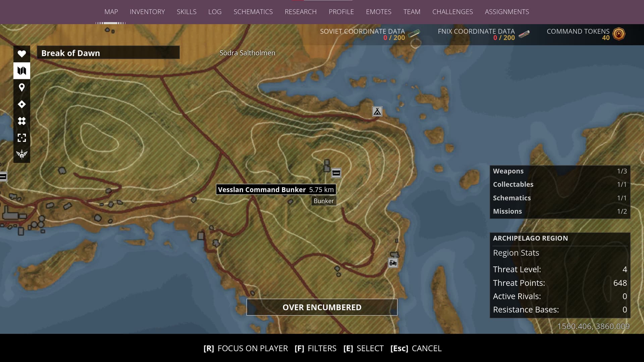The width and height of the screenshot is (644, 362).
Task: Select the MAP tab
Action: [x=111, y=12]
